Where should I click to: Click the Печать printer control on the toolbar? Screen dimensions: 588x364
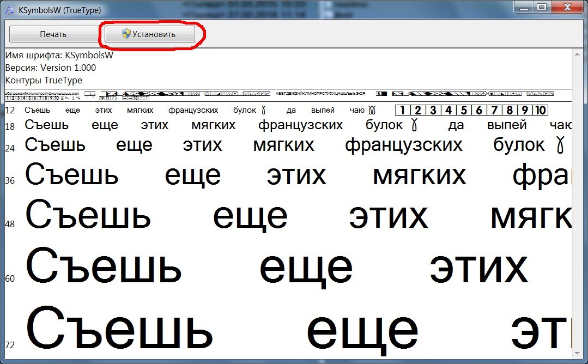[x=52, y=34]
